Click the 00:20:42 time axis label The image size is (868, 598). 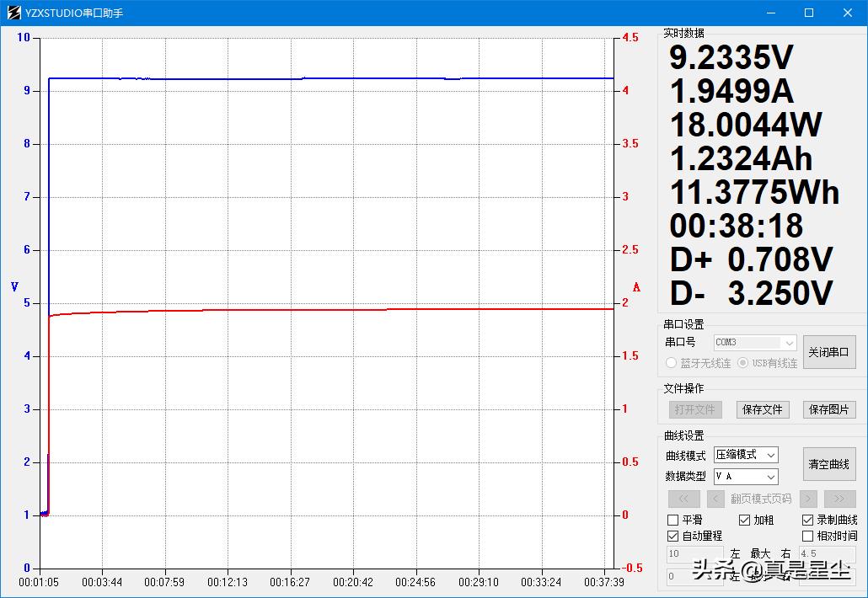coord(353,582)
